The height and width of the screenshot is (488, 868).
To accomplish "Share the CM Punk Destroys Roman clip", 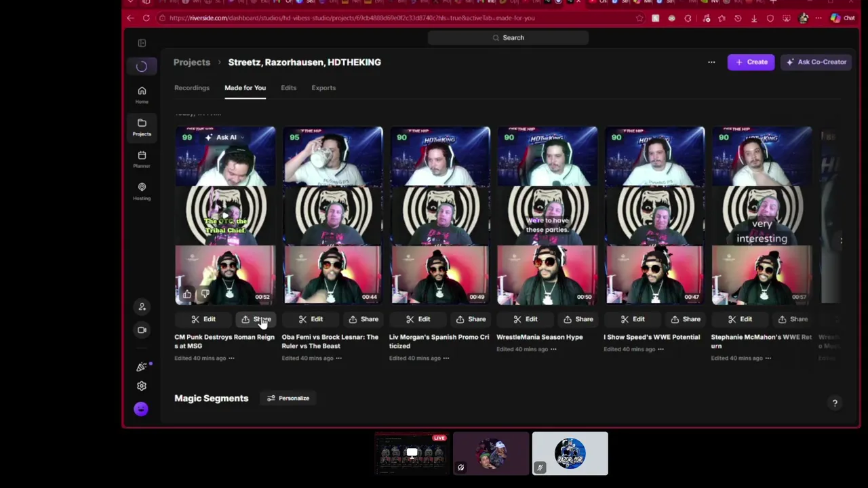I will pos(256,319).
